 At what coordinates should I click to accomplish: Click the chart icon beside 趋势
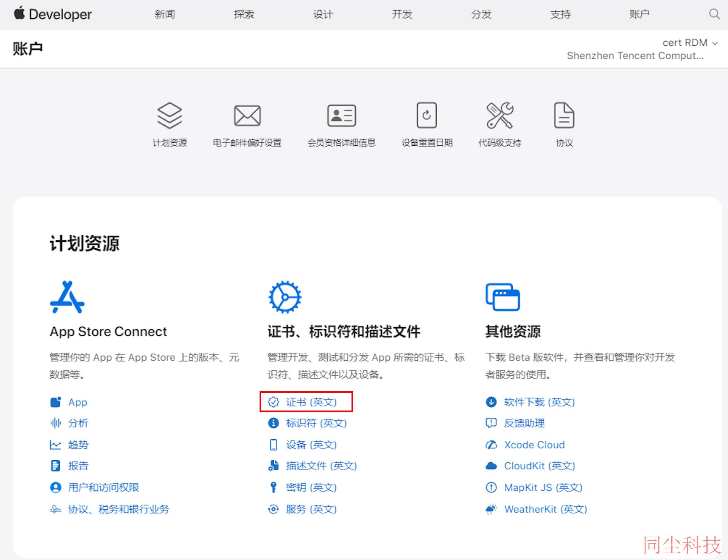(56, 445)
